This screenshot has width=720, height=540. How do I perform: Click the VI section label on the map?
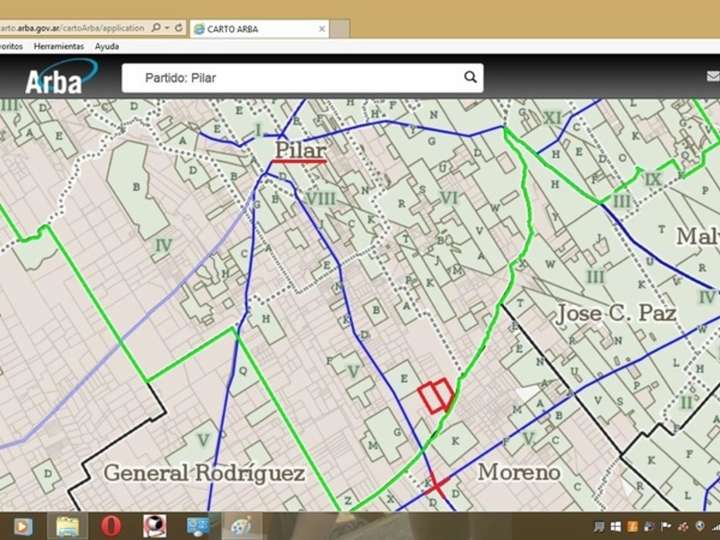click(448, 197)
